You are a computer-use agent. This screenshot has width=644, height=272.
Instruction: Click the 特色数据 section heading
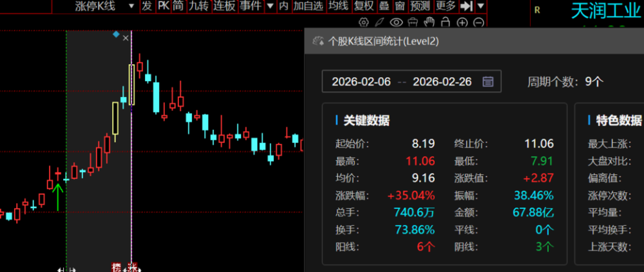(x=619, y=120)
